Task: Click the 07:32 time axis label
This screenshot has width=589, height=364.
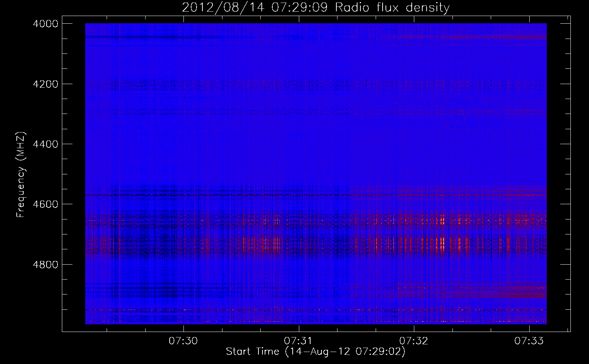Action: (414, 341)
